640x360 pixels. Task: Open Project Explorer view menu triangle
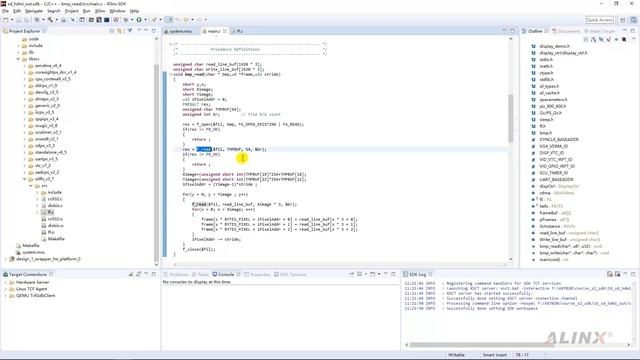(x=129, y=31)
